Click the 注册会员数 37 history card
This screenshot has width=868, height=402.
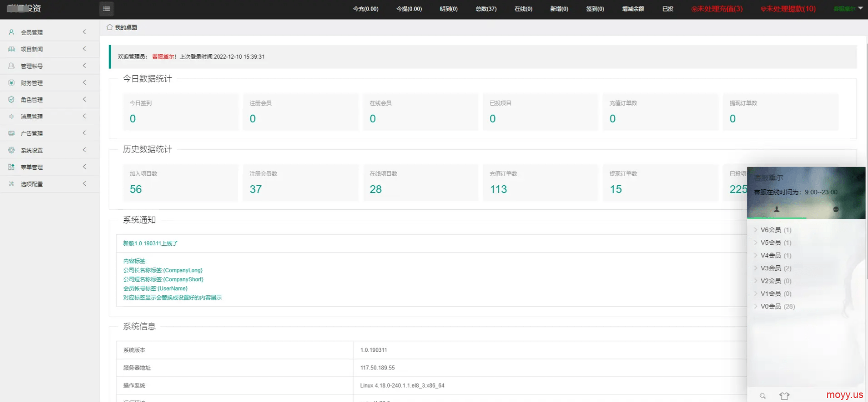coord(301,182)
